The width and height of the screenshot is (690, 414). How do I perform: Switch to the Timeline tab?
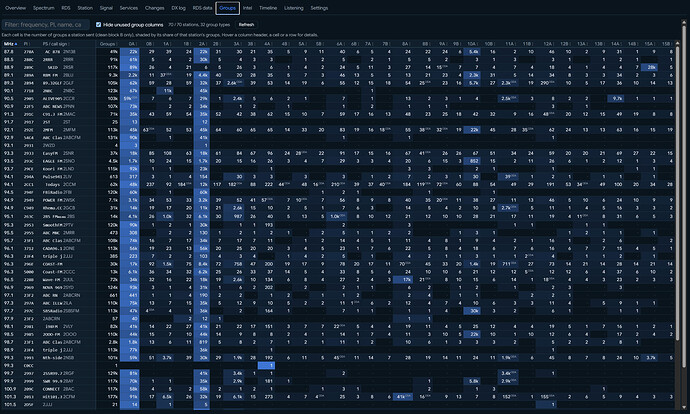pos(268,8)
